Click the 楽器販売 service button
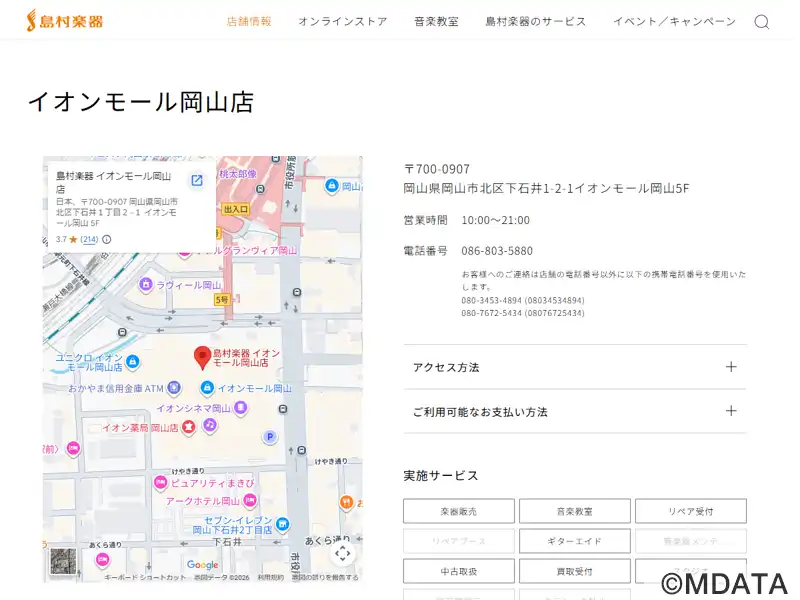 click(x=459, y=511)
